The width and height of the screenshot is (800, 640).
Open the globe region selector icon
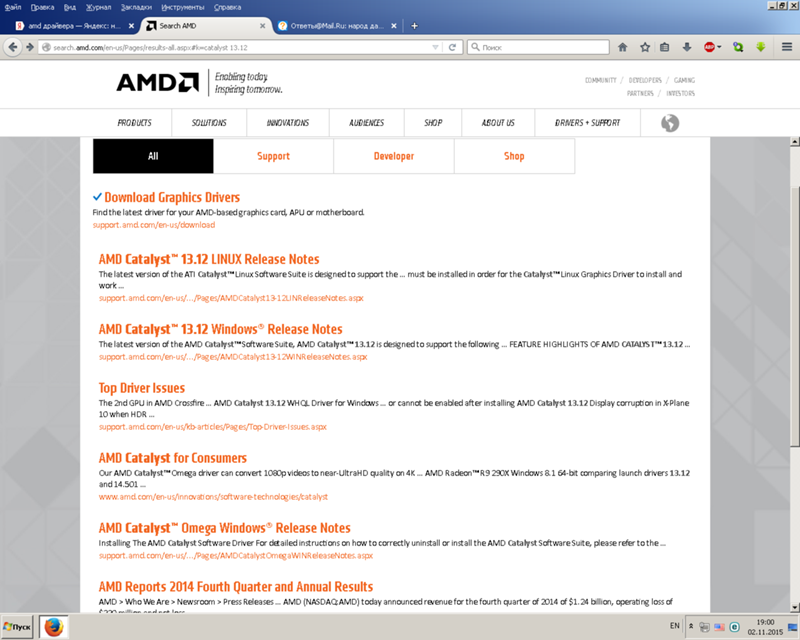[x=670, y=123]
